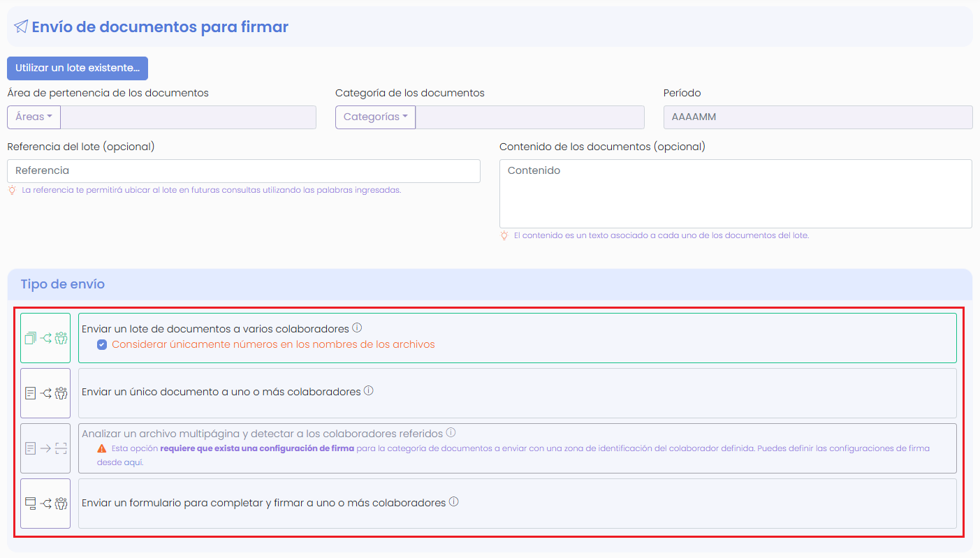Image resolution: width=980 pixels, height=558 pixels.
Task: Click info icon beside 'Analizar un archivo multipágina'
Action: (451, 433)
